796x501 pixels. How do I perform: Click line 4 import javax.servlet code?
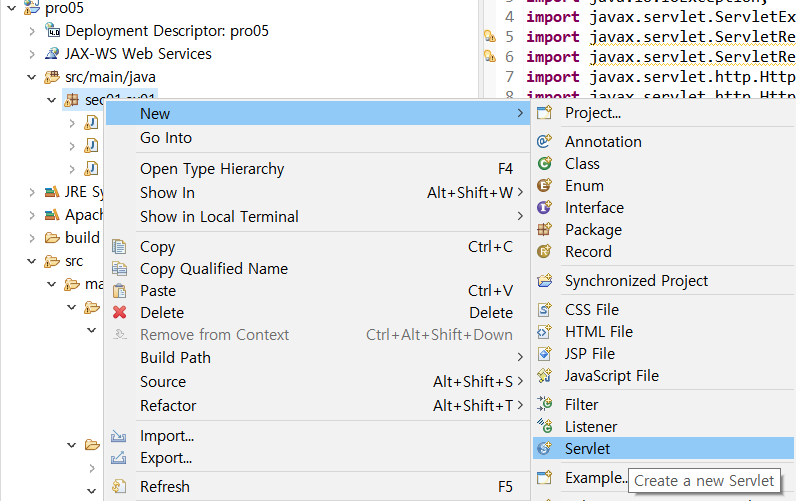click(660, 17)
